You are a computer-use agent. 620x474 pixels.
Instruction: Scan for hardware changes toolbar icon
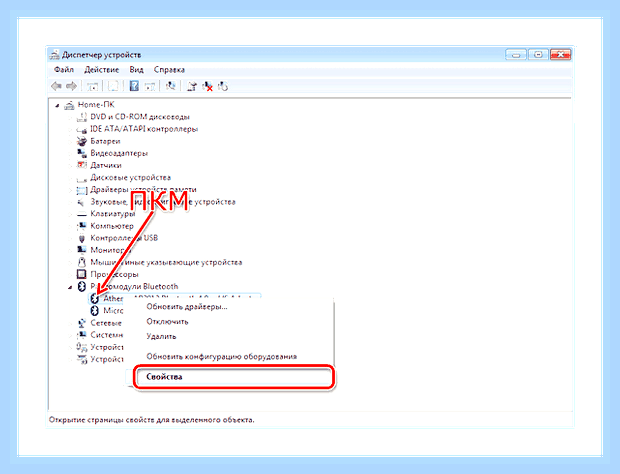tap(171, 86)
